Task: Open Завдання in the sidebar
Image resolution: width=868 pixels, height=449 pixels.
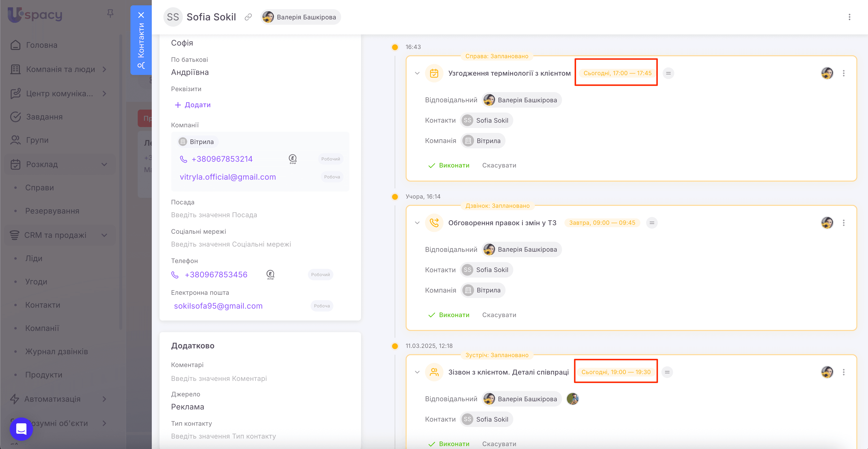Action: tap(44, 117)
